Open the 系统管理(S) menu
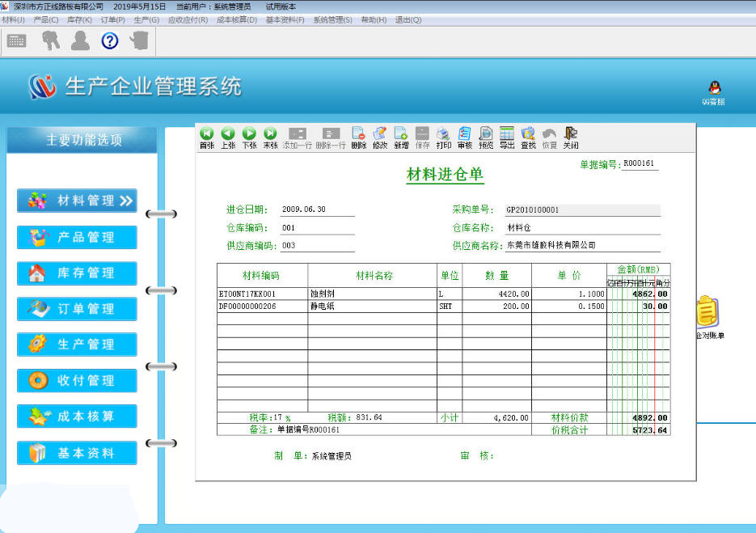Viewport: 756px width, 533px height. (332, 19)
